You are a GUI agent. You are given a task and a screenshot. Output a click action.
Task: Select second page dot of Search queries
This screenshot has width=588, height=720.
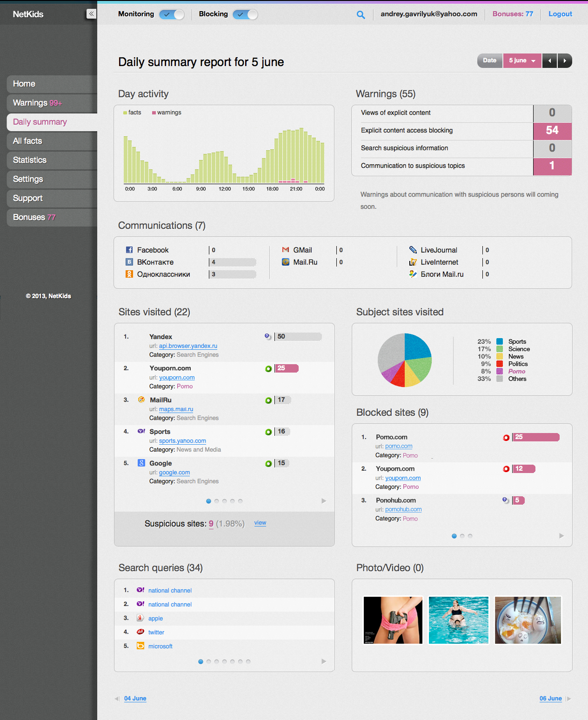[208, 661]
